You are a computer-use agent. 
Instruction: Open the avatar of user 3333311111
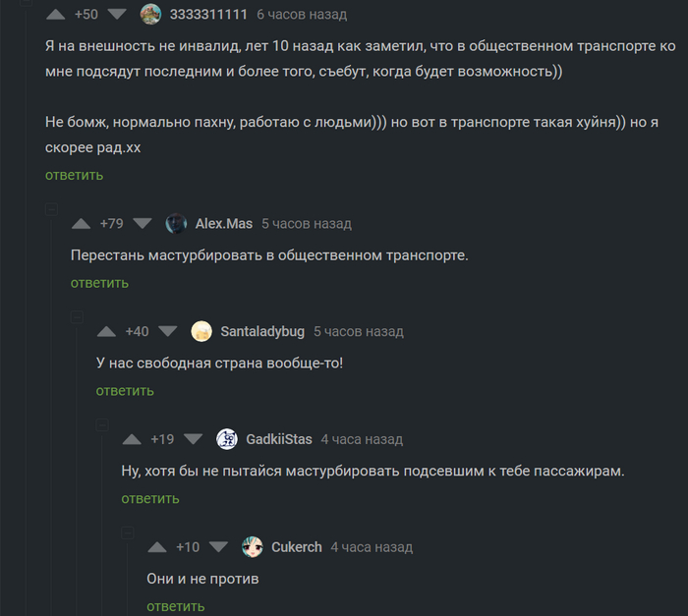(150, 14)
